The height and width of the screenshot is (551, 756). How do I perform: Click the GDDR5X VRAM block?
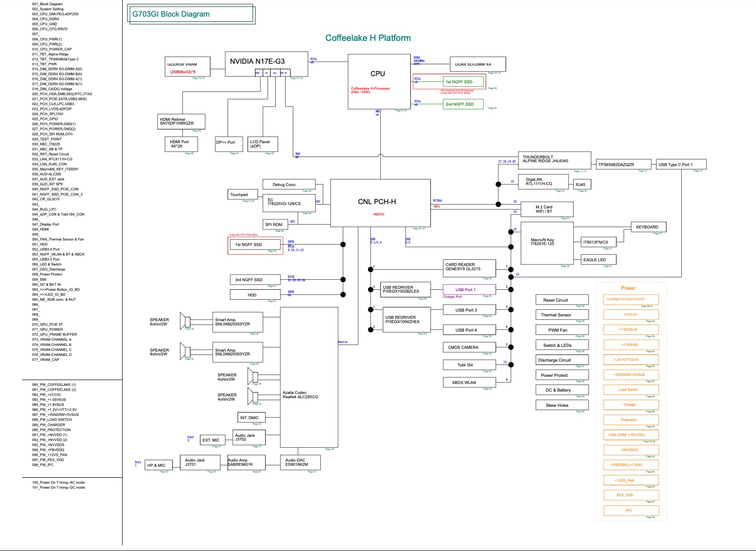(187, 67)
